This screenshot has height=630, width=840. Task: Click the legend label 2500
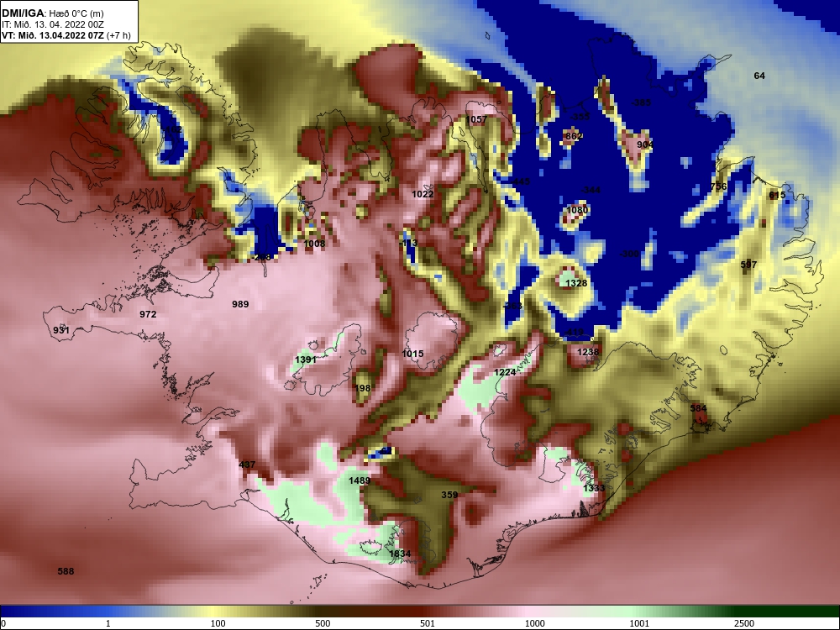pos(744,623)
